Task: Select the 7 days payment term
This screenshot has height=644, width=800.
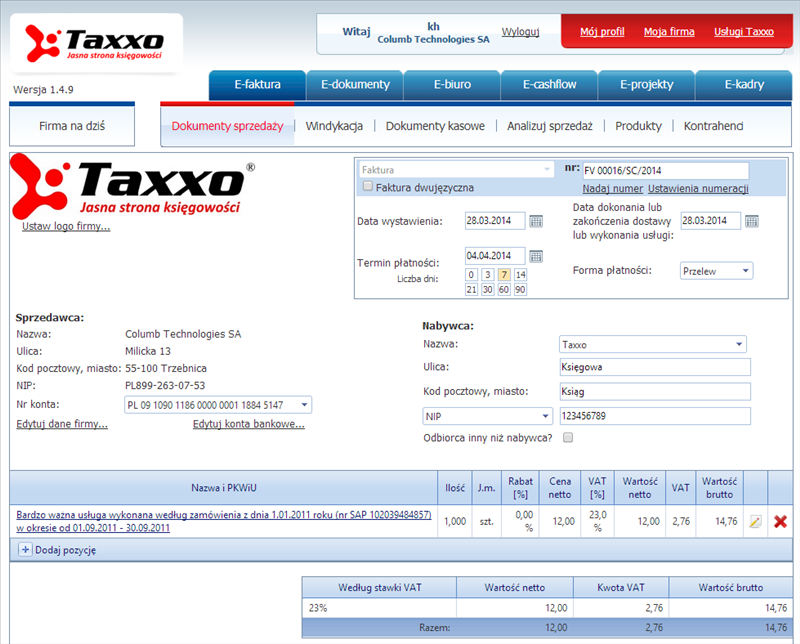Action: point(504,275)
